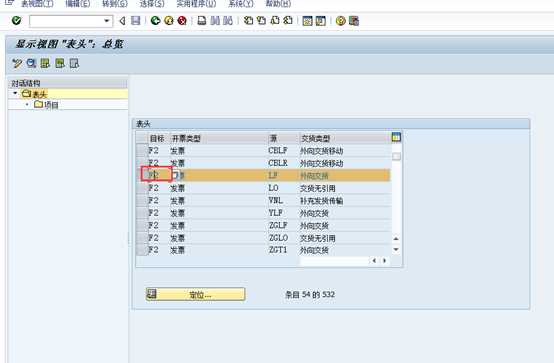This screenshot has width=554, height=363.
Task: Click the Next Page icon
Action: point(275,21)
